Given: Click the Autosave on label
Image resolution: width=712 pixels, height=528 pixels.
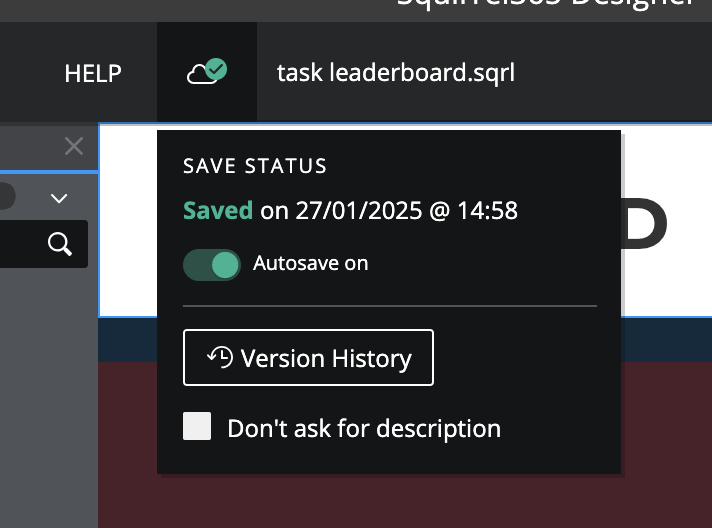Looking at the screenshot, I should [x=311, y=263].
